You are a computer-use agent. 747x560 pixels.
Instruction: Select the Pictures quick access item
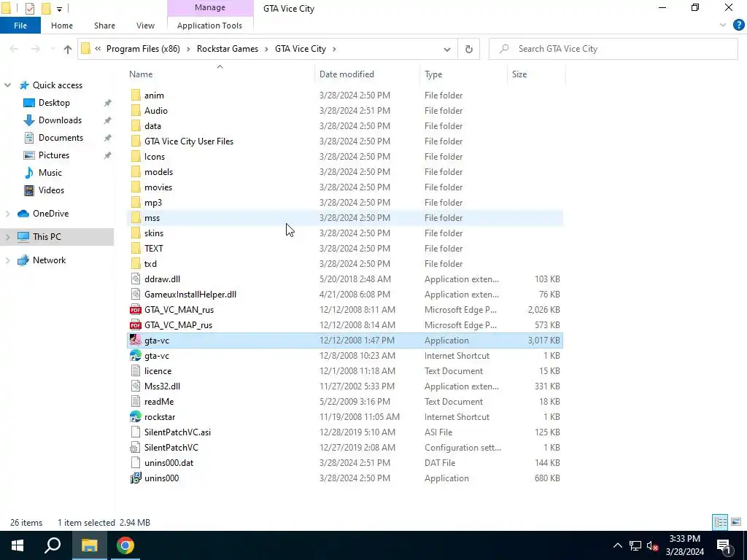tap(54, 155)
